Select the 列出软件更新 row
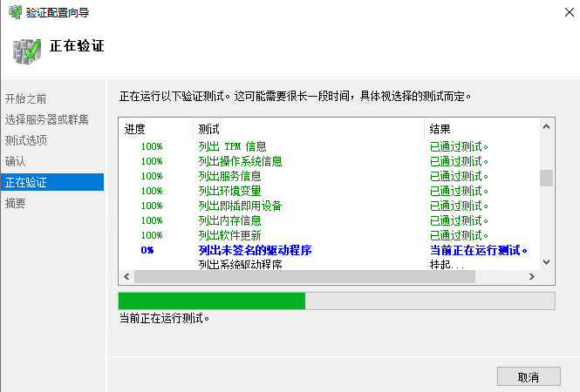This screenshot has width=580, height=392. 329,235
